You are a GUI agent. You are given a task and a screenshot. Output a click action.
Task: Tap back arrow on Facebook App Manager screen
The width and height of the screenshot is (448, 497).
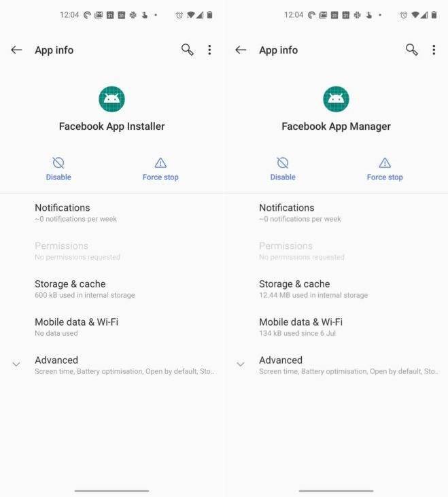pyautogui.click(x=241, y=50)
